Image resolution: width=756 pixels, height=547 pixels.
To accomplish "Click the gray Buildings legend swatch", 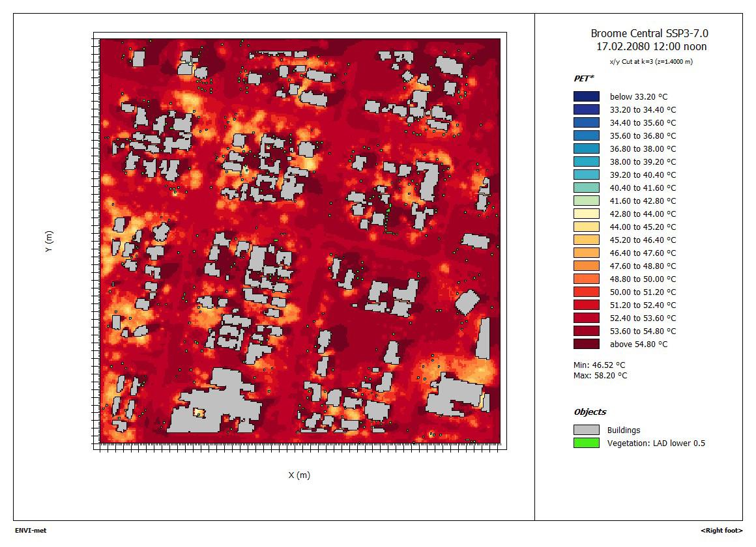I will click(587, 430).
